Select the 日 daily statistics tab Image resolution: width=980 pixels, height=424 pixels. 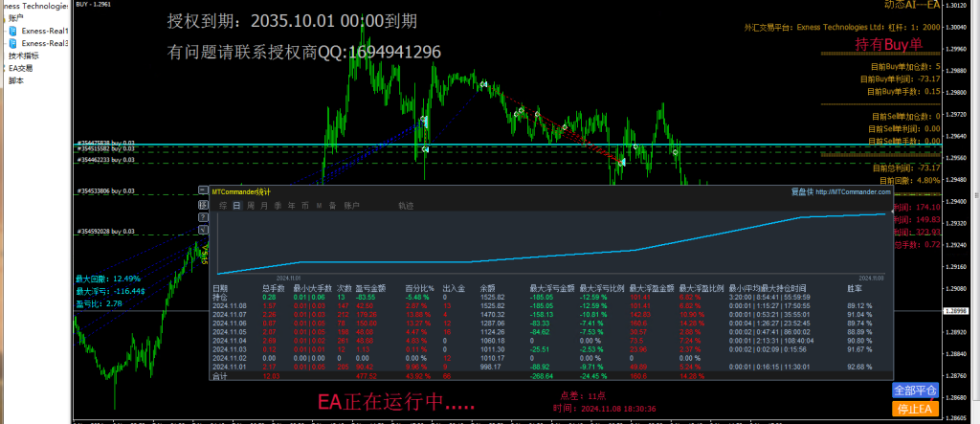pos(236,205)
